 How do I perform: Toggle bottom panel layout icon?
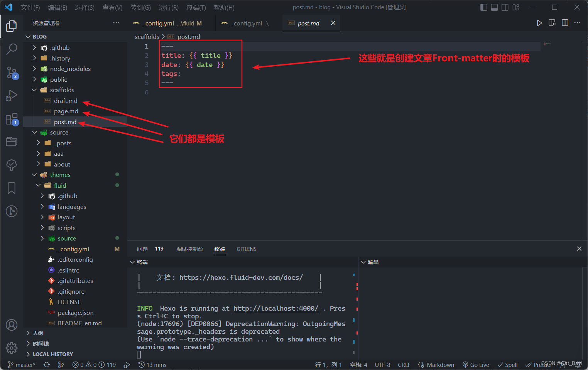click(x=494, y=7)
